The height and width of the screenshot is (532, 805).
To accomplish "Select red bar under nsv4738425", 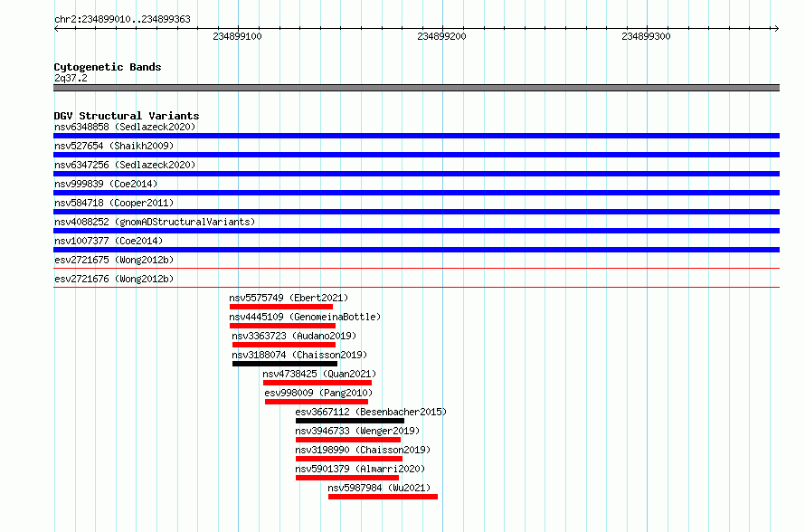I will (317, 383).
